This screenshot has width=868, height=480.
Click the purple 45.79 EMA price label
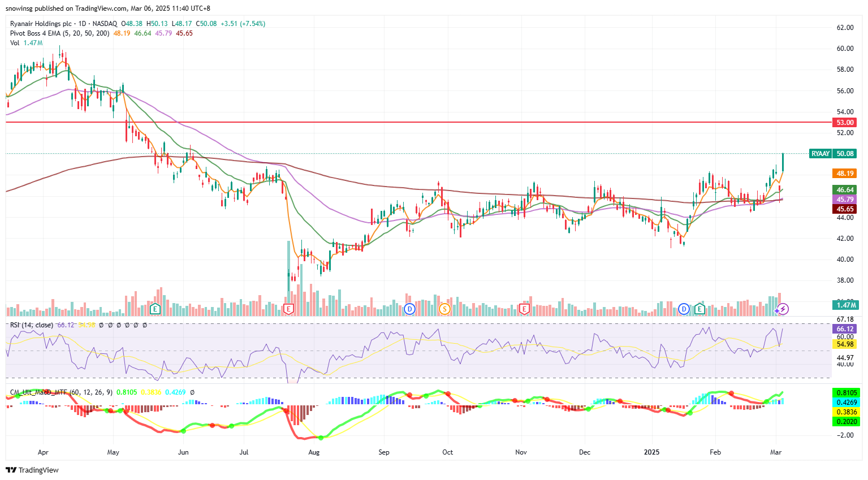coord(845,200)
